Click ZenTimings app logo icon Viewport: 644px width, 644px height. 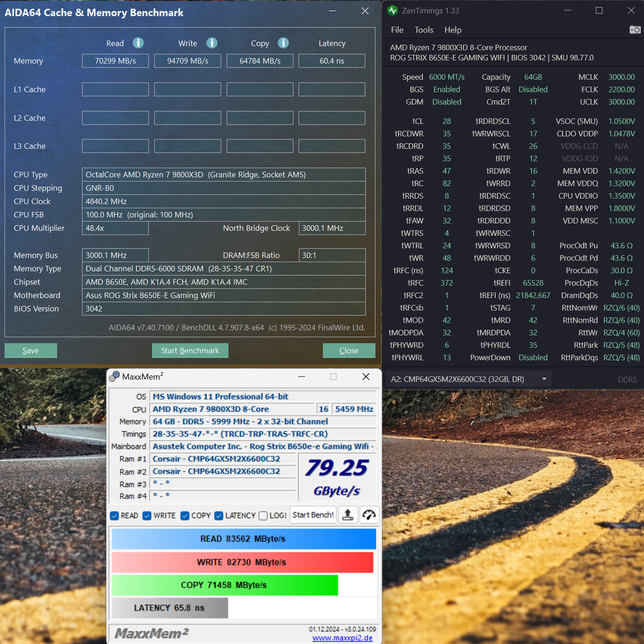coord(392,10)
